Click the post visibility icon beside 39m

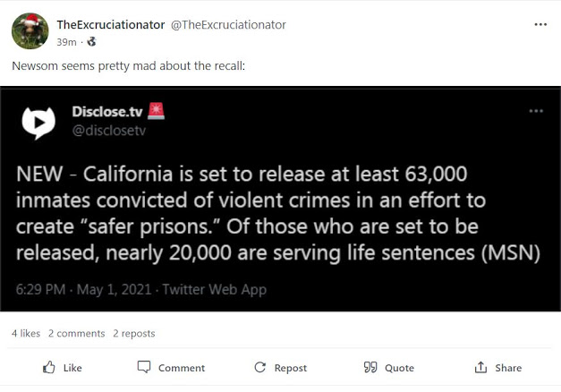pos(91,41)
